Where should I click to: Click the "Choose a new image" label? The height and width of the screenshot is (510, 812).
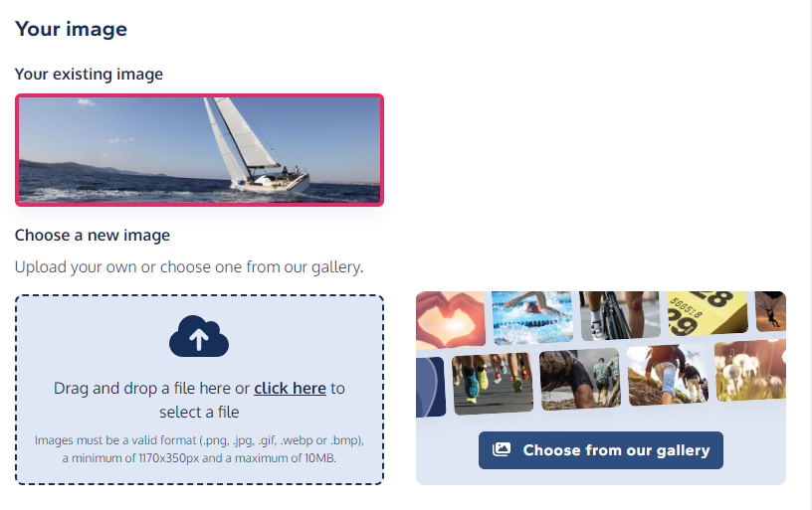pos(93,235)
